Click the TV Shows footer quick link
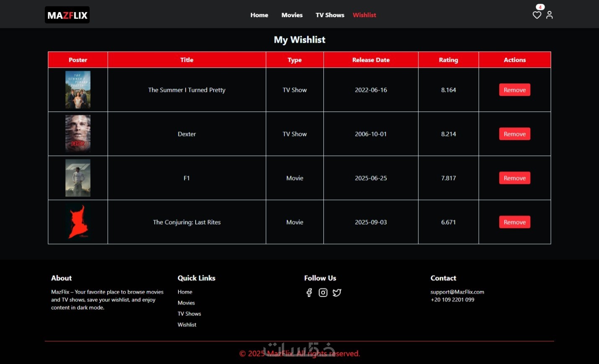The width and height of the screenshot is (599, 364). 189,314
